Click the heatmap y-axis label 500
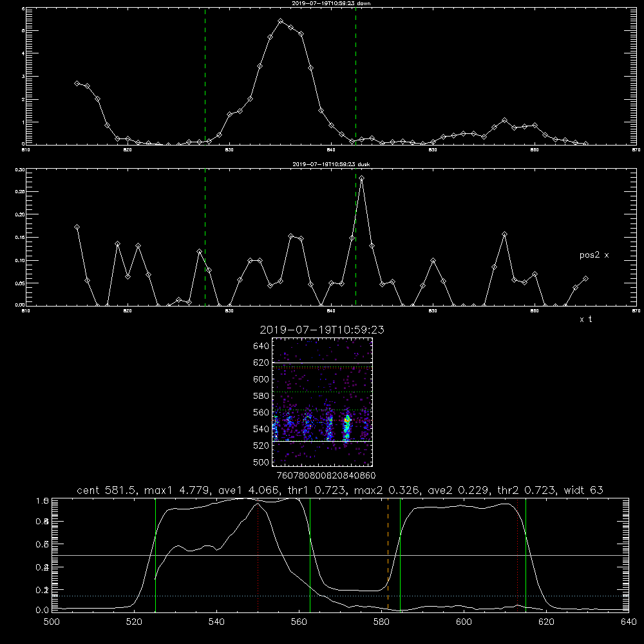Image resolution: width=644 pixels, height=644 pixels. pos(261,462)
